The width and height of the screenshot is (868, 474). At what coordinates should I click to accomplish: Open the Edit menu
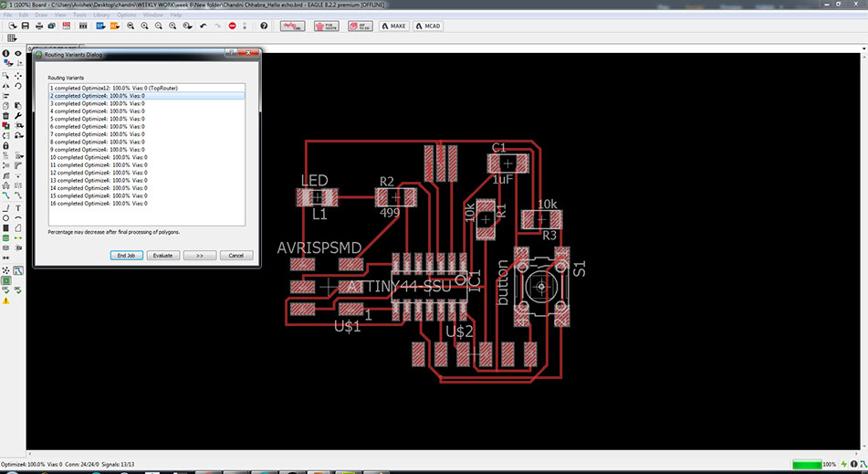point(23,15)
